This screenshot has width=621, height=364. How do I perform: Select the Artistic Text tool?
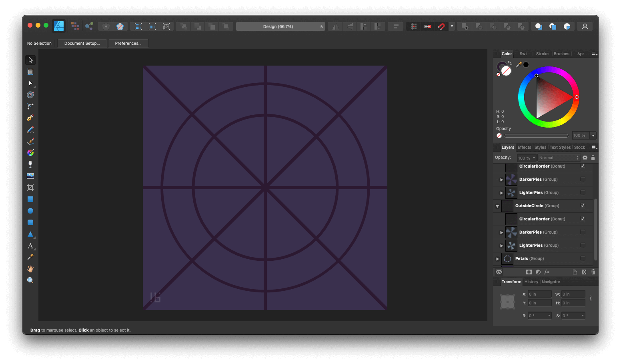[30, 246]
